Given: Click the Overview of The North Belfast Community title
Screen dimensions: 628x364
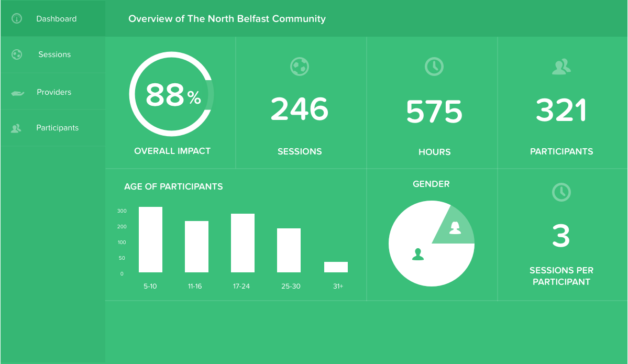Looking at the screenshot, I should [x=227, y=19].
